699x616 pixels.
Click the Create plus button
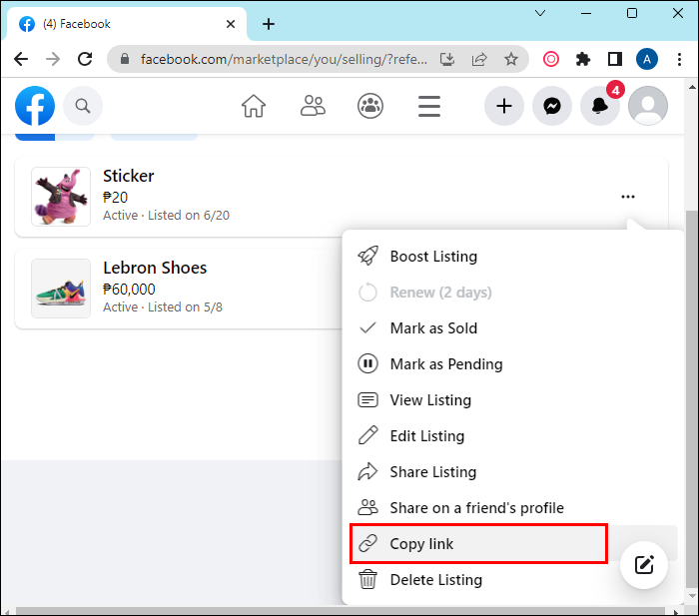[x=503, y=106]
